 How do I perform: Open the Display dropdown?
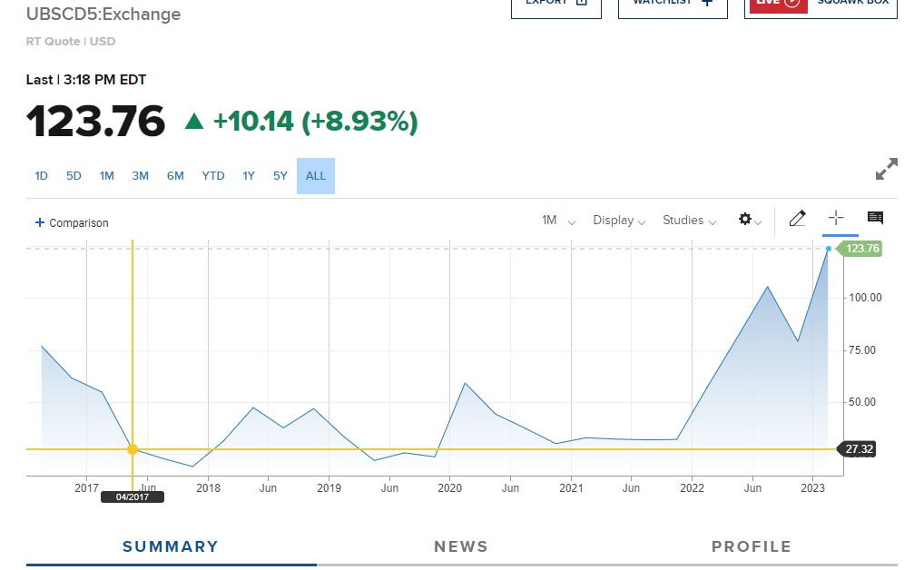619,221
